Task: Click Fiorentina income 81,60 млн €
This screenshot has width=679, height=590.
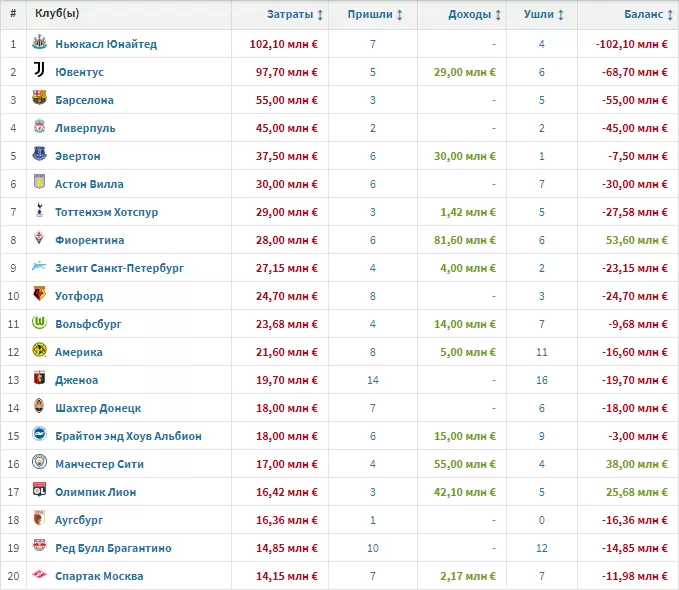Action: (x=465, y=240)
